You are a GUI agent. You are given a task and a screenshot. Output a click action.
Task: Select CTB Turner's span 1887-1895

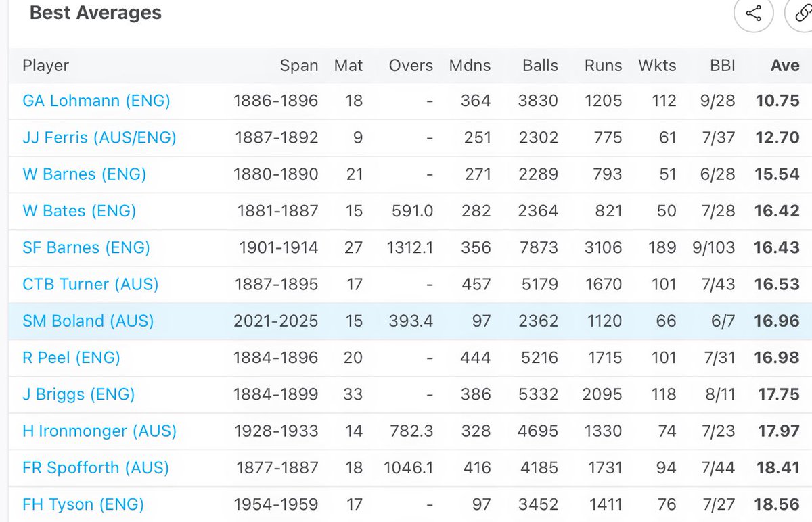276,284
